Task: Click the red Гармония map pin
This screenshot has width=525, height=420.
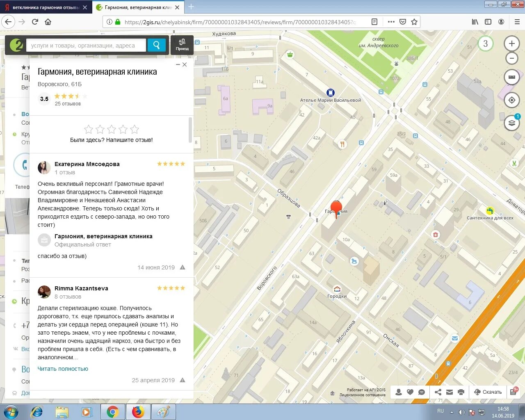Action: (x=336, y=209)
